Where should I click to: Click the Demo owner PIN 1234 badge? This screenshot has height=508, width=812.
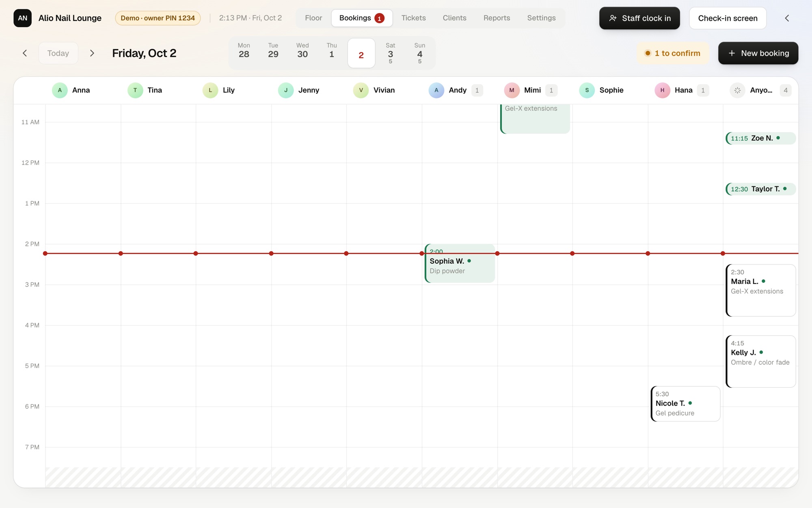tap(158, 18)
